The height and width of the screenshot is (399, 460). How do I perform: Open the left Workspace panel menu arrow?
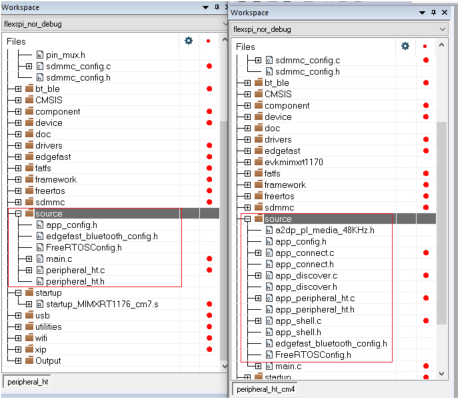tap(206, 7)
